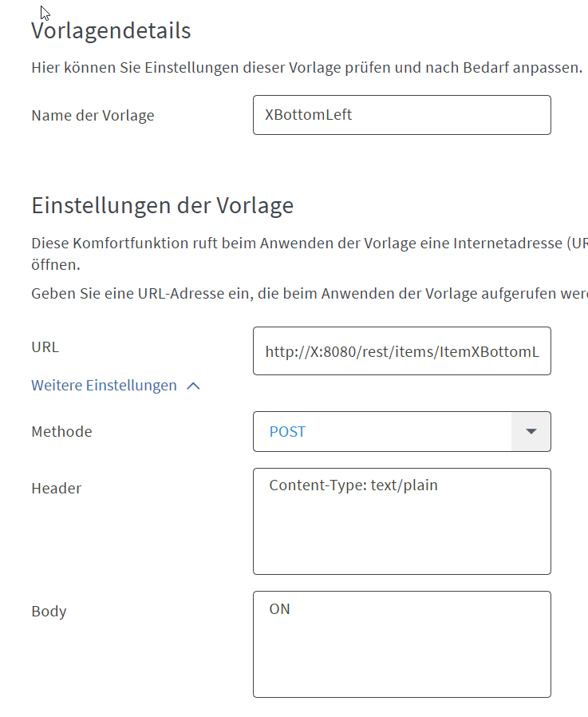This screenshot has width=588, height=717.
Task: Collapse the Weitere Einstellungen chevron icon
Action: pyautogui.click(x=192, y=386)
